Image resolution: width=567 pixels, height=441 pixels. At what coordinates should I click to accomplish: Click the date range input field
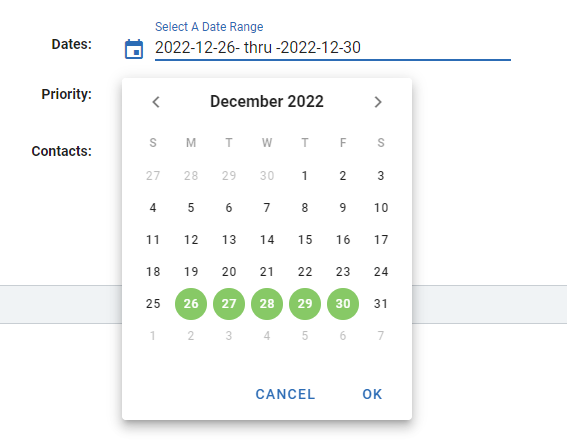pyautogui.click(x=333, y=48)
